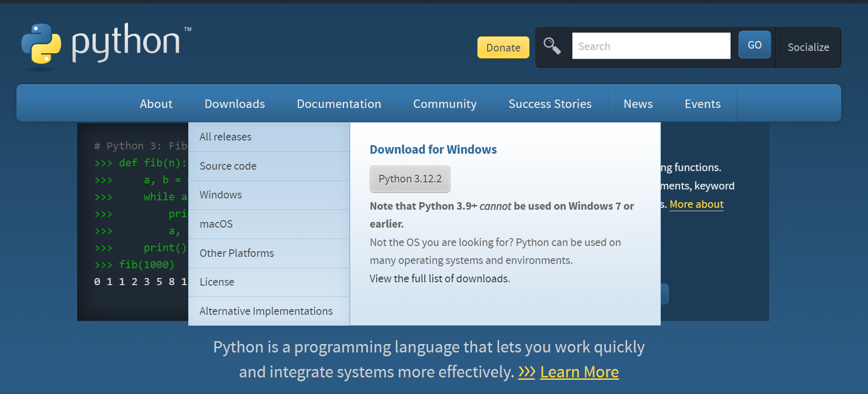
Task: Select All releases in Downloads submenu
Action: tap(269, 137)
